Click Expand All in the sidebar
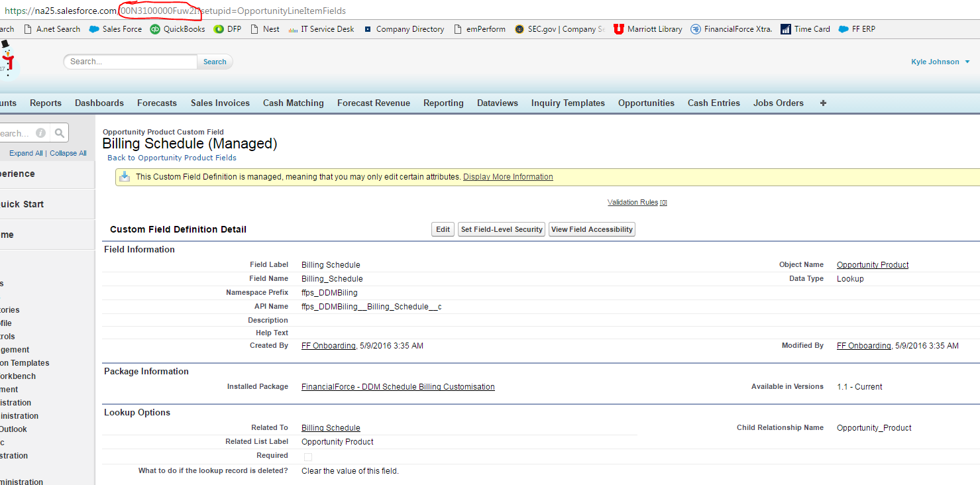The height and width of the screenshot is (485, 980). coord(26,153)
